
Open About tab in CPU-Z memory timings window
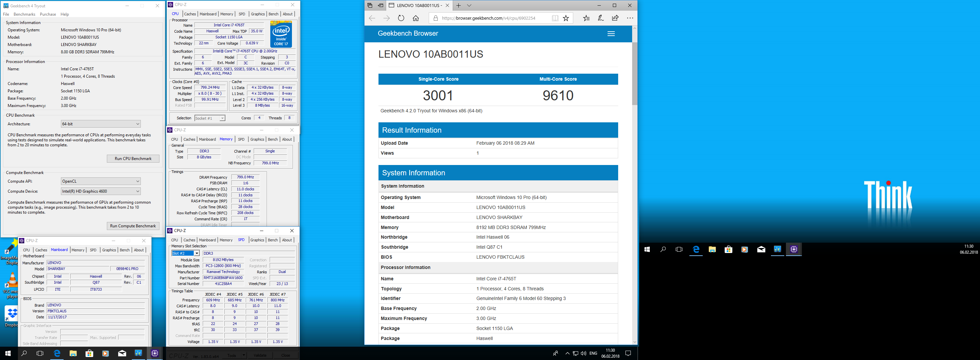click(x=287, y=139)
